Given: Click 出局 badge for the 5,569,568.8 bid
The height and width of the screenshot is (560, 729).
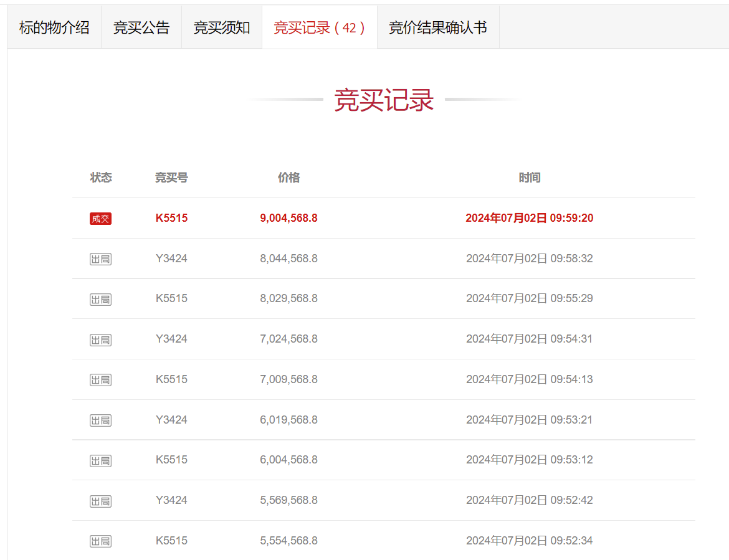Looking at the screenshot, I should click(100, 501).
